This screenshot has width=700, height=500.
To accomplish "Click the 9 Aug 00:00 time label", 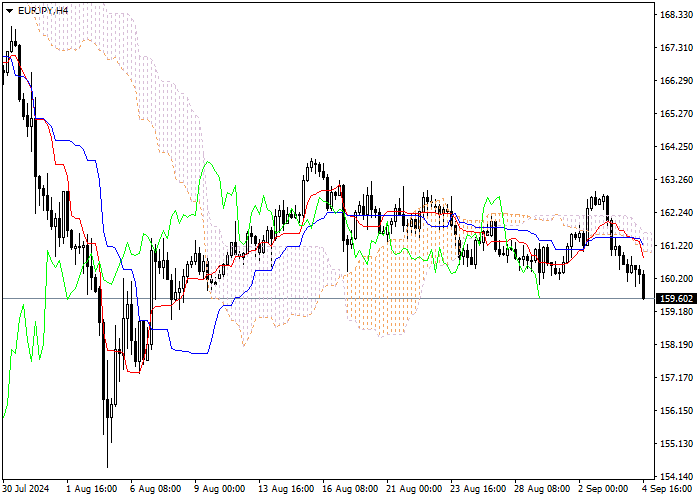I will pos(220,488).
